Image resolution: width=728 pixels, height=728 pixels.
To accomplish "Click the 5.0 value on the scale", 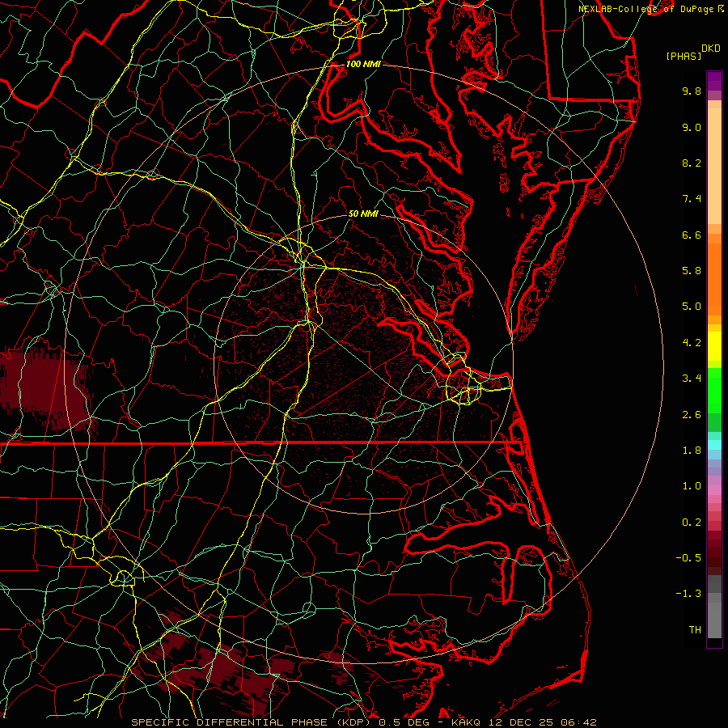I will tap(692, 307).
